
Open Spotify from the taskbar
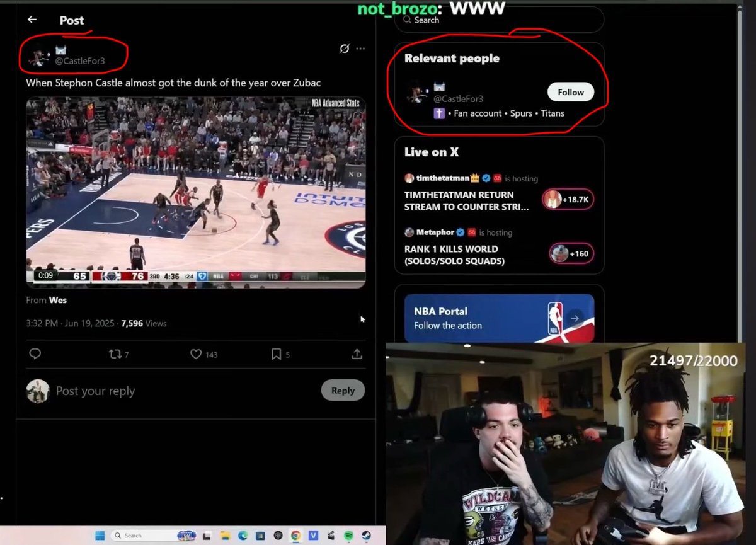348,536
